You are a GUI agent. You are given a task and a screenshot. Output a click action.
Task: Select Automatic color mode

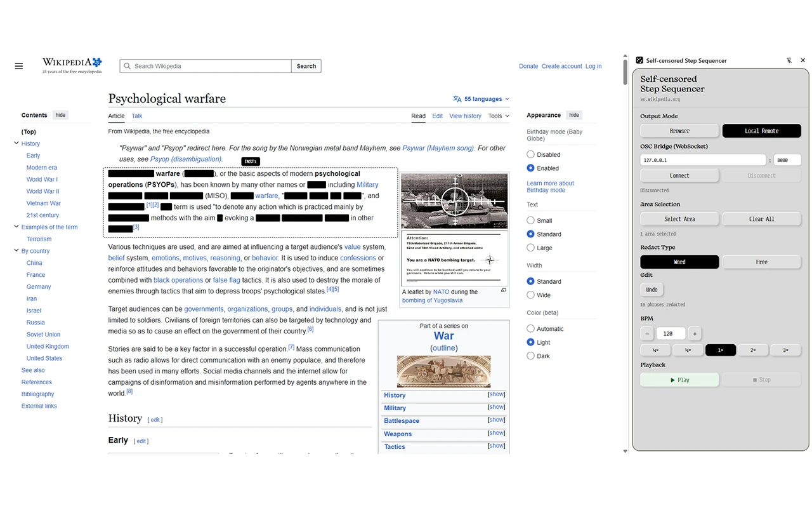531,329
